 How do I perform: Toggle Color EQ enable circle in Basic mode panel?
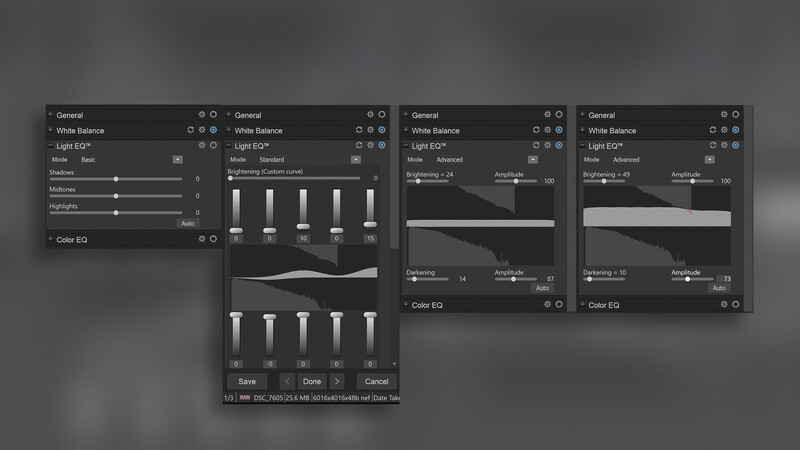pos(213,238)
